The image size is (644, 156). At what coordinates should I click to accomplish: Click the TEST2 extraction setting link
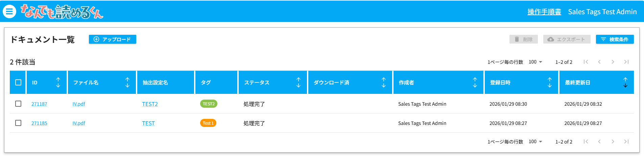click(x=150, y=104)
